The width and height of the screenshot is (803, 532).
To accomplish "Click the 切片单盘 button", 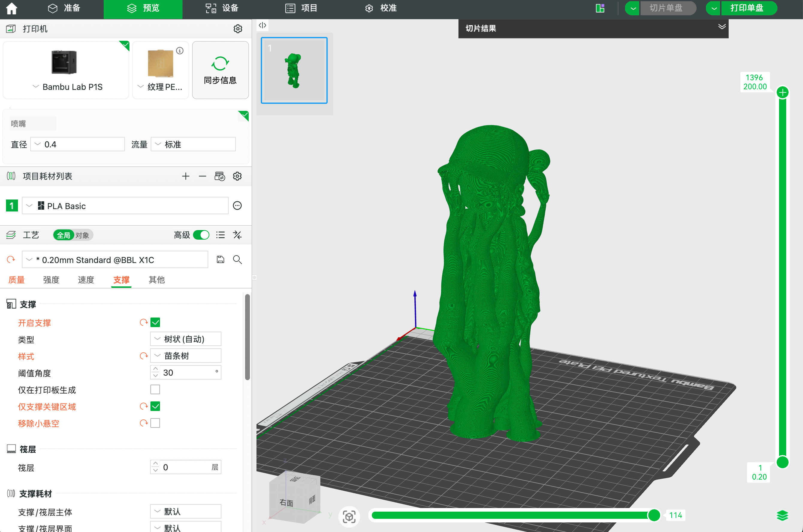I will click(x=668, y=8).
